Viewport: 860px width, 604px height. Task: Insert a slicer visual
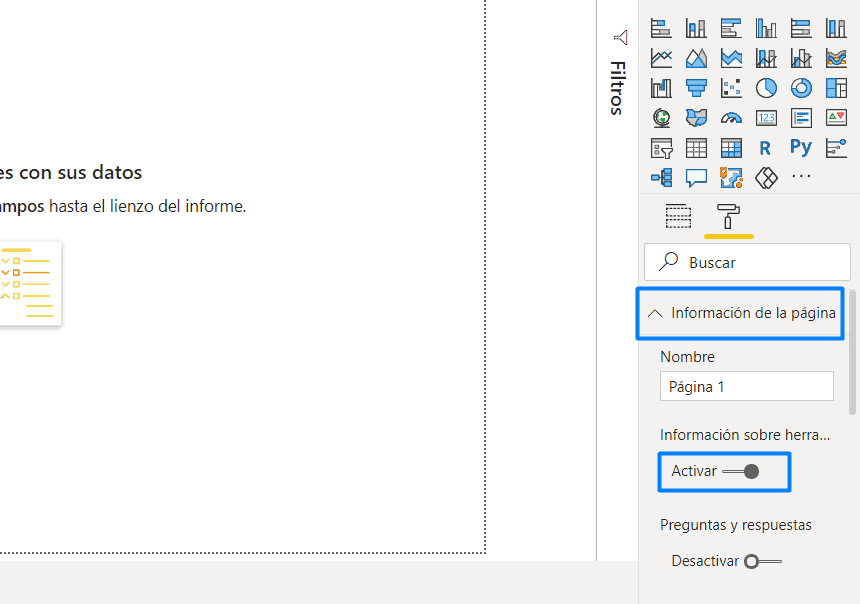pos(661,147)
